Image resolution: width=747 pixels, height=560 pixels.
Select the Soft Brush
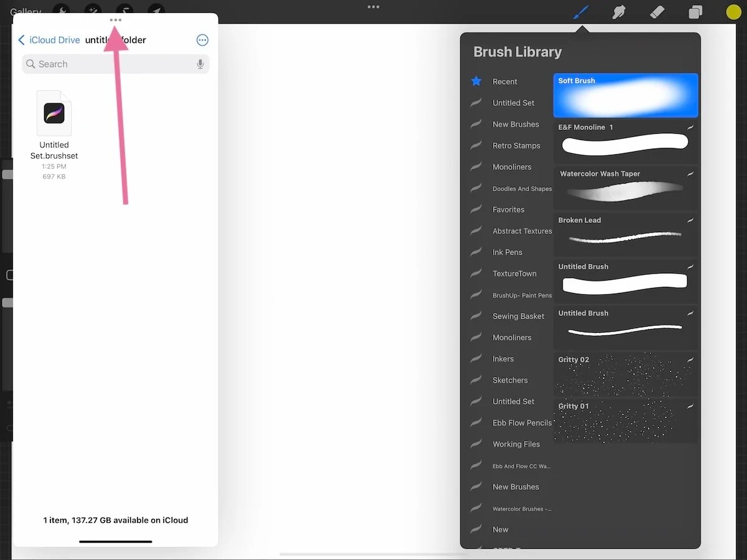(x=626, y=95)
